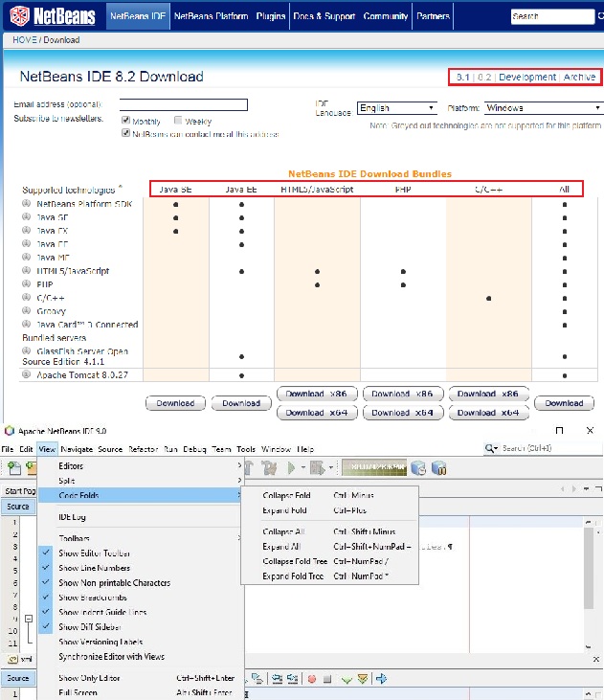Click the NetBeans logo in the header
604x700 pixels.
click(53, 16)
